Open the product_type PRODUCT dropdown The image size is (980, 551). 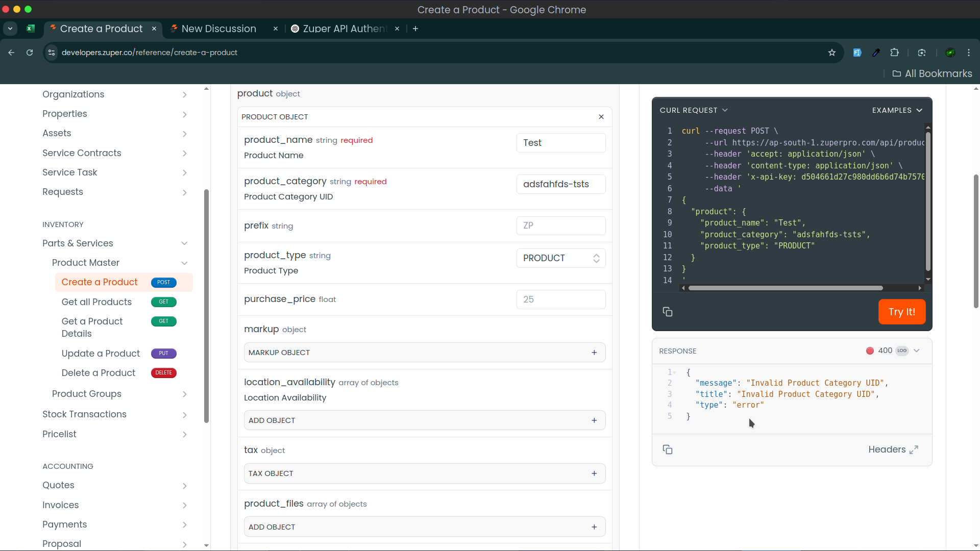pyautogui.click(x=560, y=258)
